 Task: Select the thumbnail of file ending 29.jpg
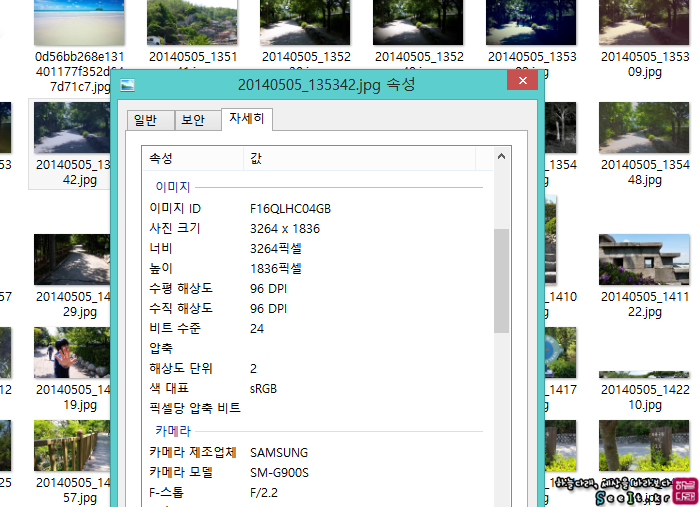click(72, 259)
